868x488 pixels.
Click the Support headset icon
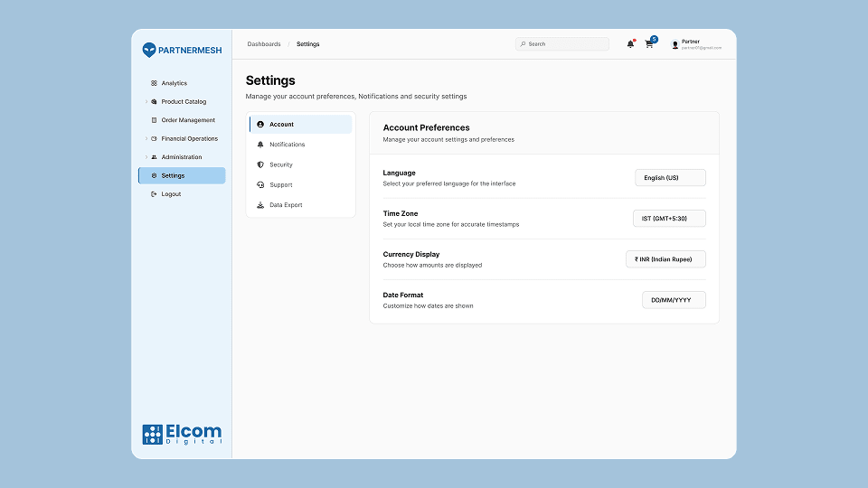(260, 185)
